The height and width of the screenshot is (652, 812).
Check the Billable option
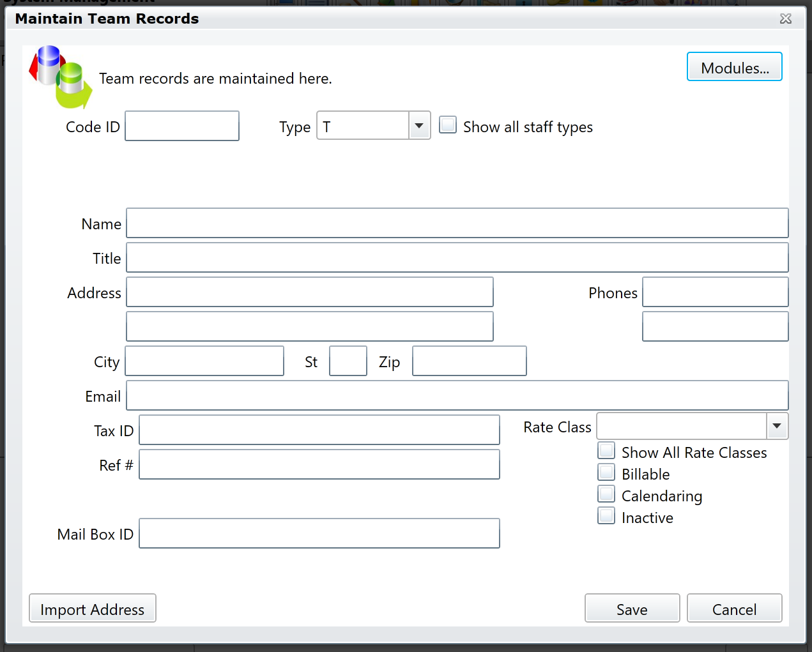(606, 473)
